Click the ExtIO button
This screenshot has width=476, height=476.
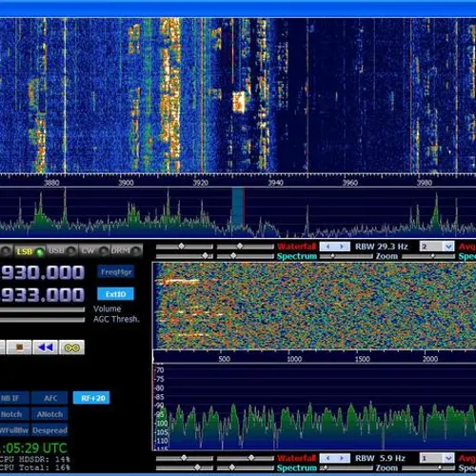[x=115, y=294]
